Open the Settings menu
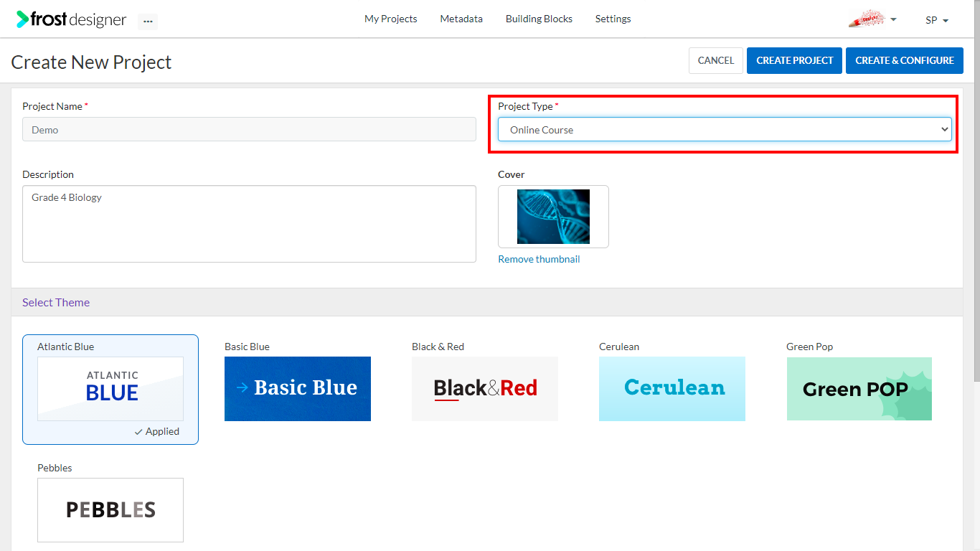980x551 pixels. point(613,19)
